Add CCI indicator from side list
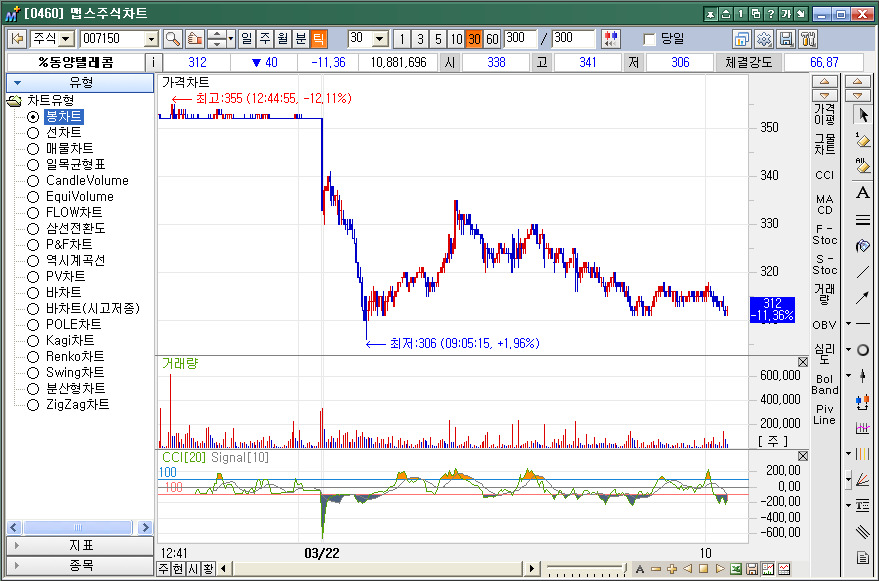 [x=824, y=175]
